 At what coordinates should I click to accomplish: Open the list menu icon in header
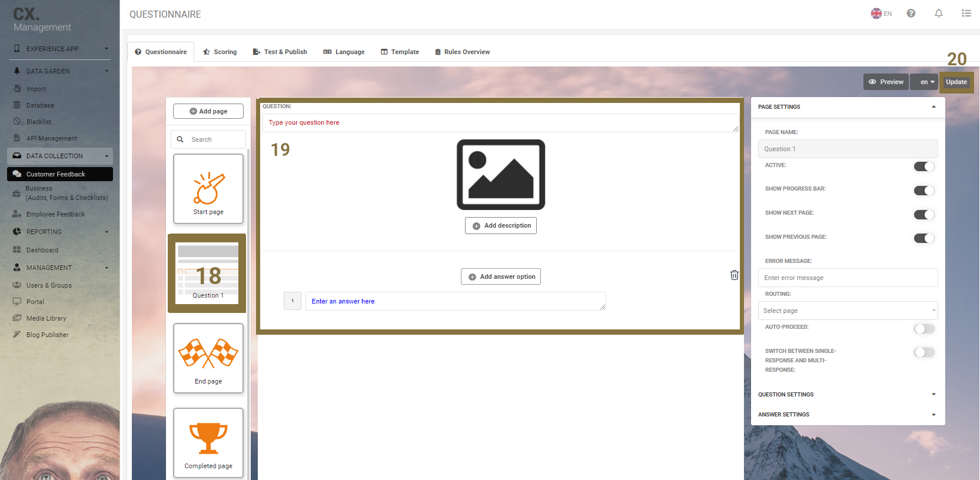pyautogui.click(x=966, y=13)
